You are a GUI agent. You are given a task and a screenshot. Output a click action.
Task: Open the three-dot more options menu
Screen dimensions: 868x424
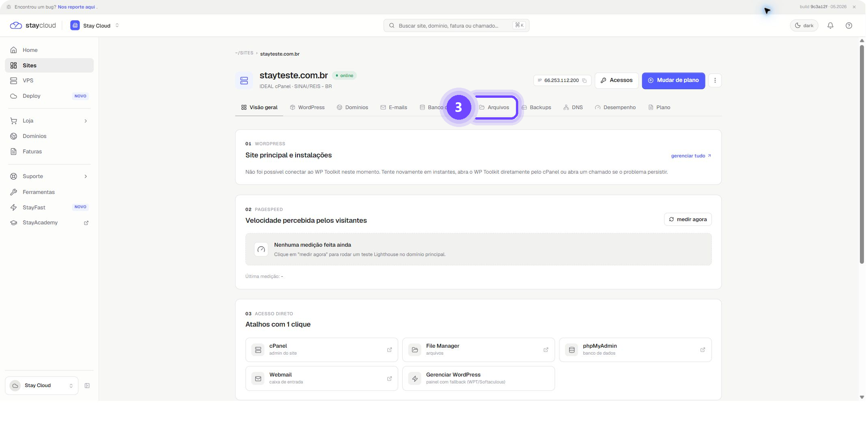715,80
